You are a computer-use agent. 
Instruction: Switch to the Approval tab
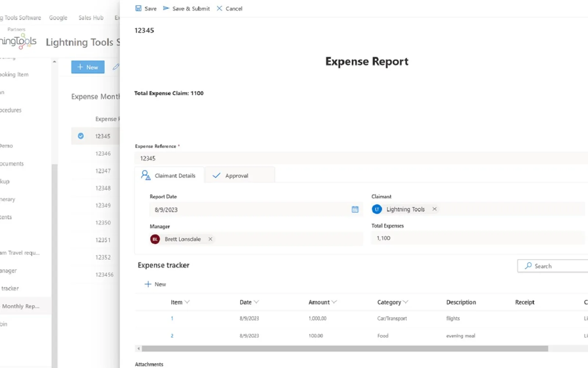[x=240, y=176]
